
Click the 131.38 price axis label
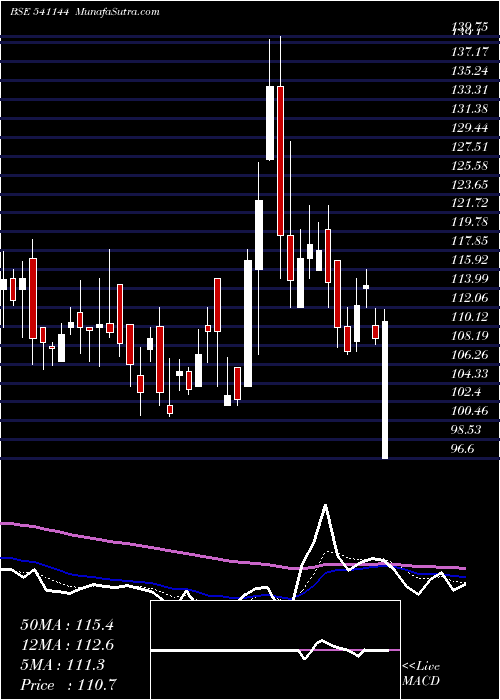coord(471,109)
